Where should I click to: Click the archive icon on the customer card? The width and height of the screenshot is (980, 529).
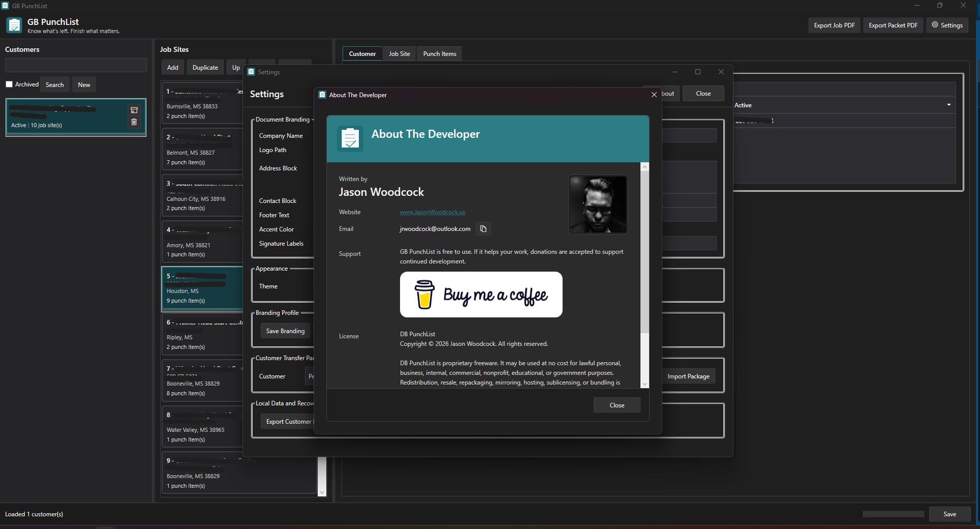click(x=134, y=110)
